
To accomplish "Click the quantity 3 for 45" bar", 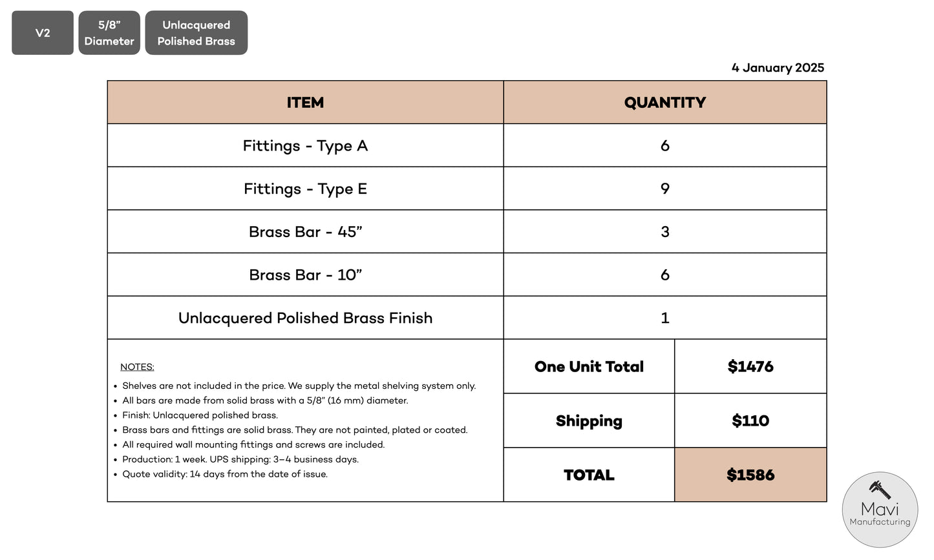I will pos(664,232).
